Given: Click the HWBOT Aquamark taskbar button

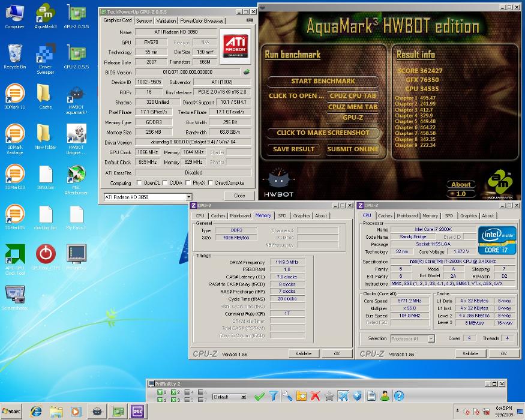Looking at the screenshot, I should point(97,411).
